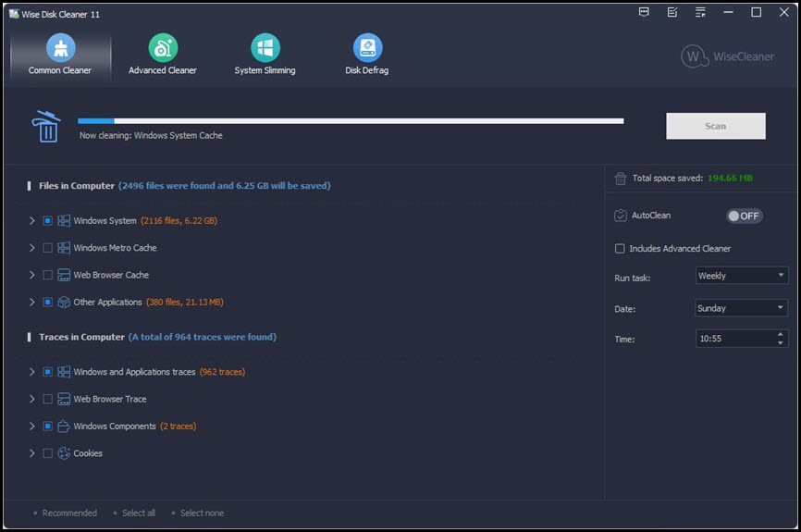
Task: Enable Includes Advanced Cleaner checkbox
Action: click(x=620, y=248)
